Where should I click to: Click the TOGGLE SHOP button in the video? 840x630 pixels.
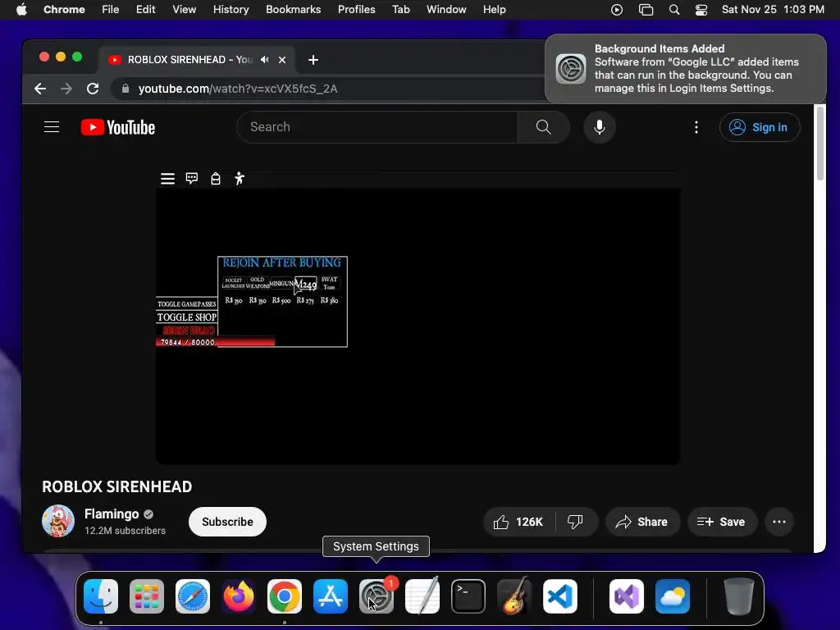(x=186, y=317)
